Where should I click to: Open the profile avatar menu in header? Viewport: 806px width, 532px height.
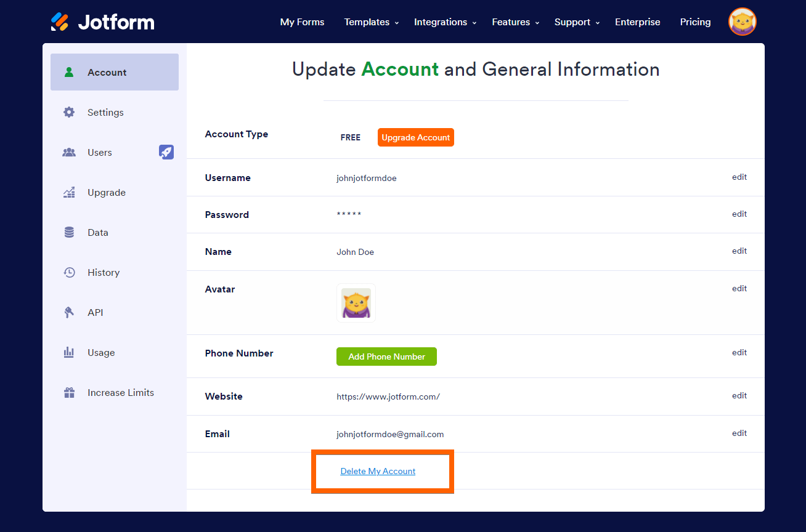(743, 22)
